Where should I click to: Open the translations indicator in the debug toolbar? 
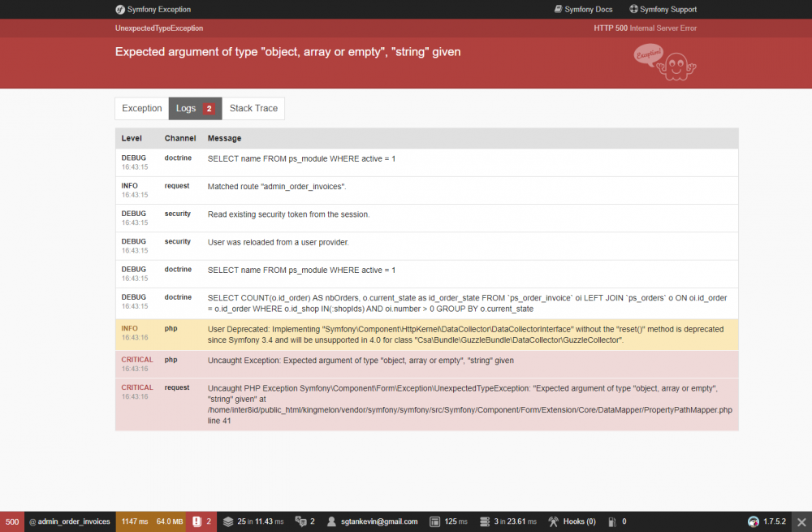(304, 521)
